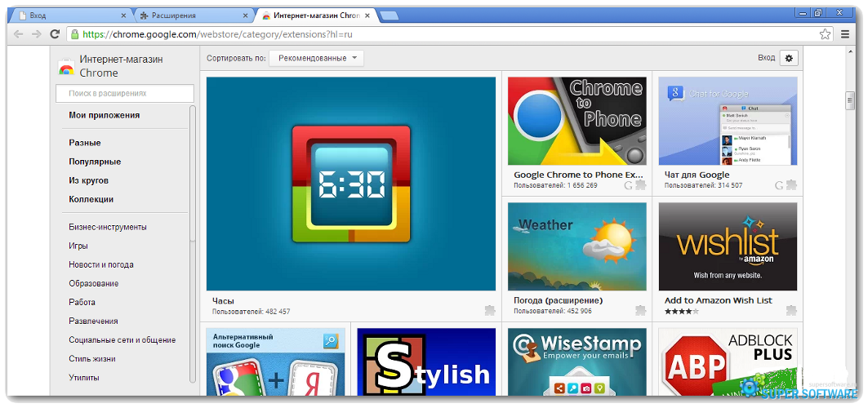This screenshot has height=408, width=868.
Task: Click the Google Chrome to Phone Ex... title
Action: 578,175
